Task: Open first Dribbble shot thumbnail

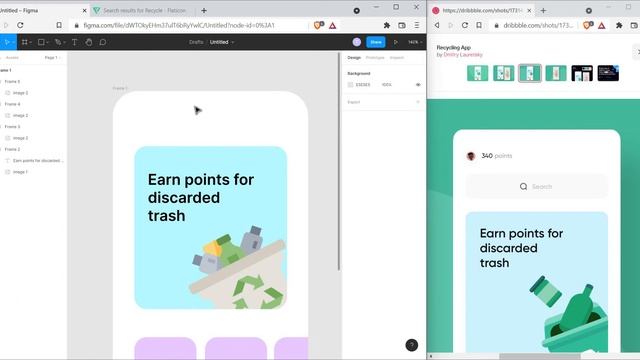Action: pos(478,73)
